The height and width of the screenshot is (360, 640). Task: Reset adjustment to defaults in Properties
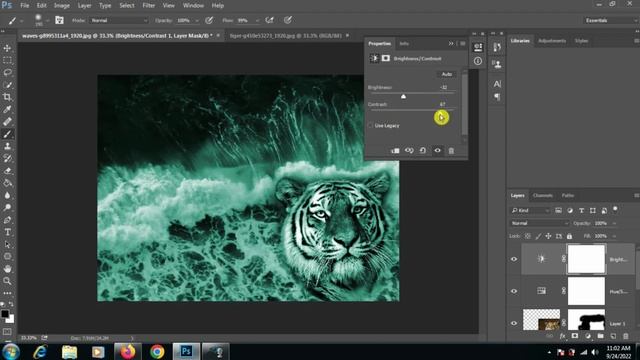tap(423, 151)
